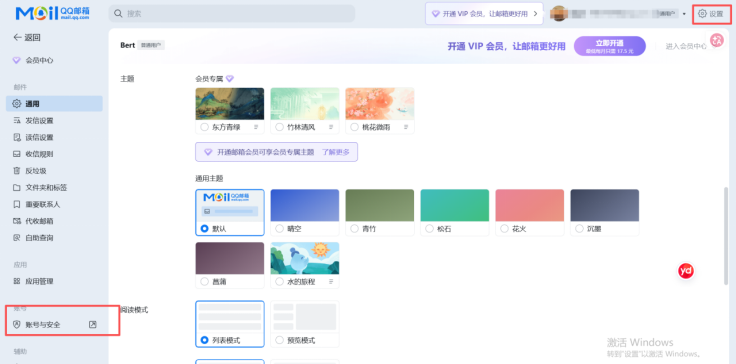
Task: Select the 晴空 theme radio button
Action: point(279,229)
